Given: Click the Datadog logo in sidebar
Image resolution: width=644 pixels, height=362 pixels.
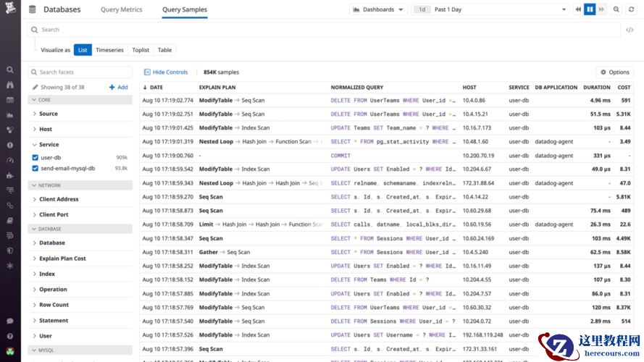Looking at the screenshot, I should pyautogui.click(x=10, y=8).
